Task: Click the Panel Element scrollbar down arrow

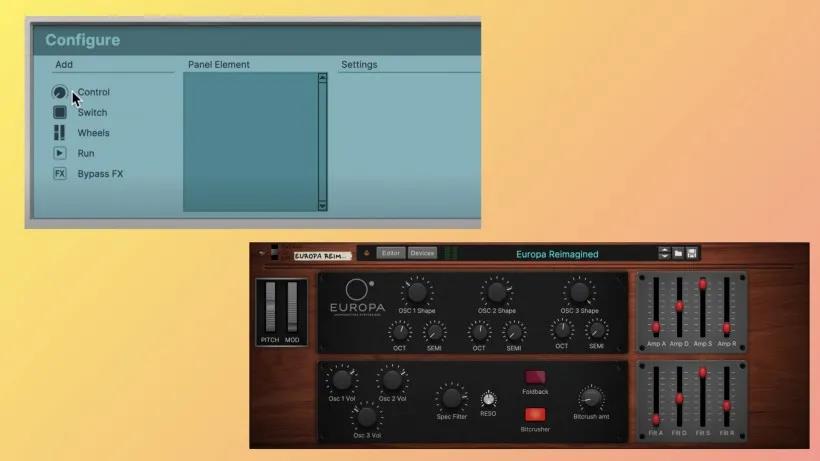Action: pyautogui.click(x=323, y=206)
